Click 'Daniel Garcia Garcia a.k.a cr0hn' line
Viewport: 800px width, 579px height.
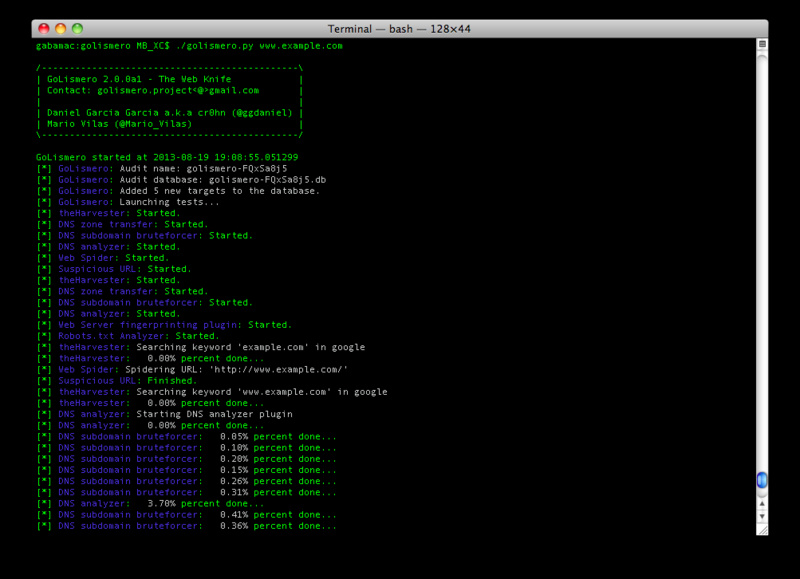coord(170,113)
